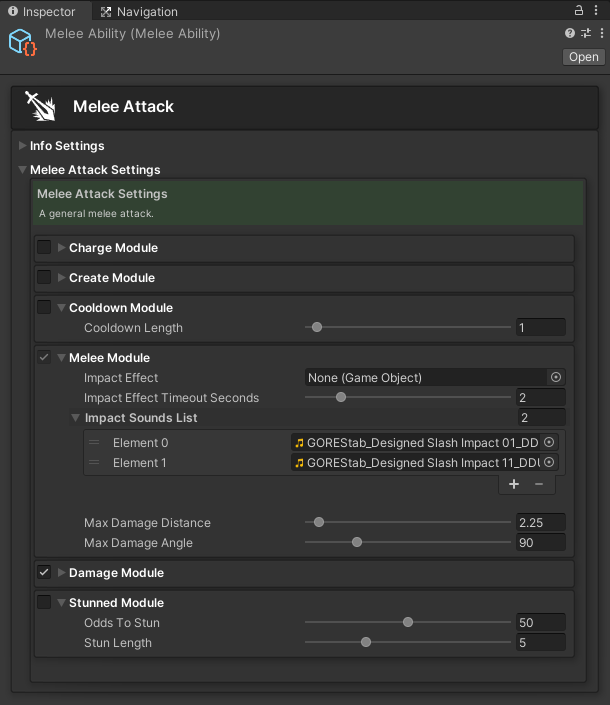The image size is (610, 705).
Task: Open the Inspector tab's three-dot menu
Action: pos(597,11)
